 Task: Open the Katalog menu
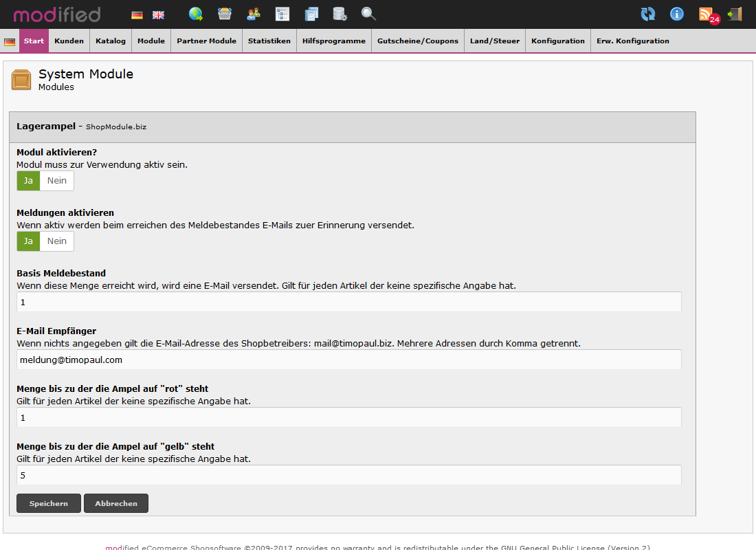click(111, 41)
